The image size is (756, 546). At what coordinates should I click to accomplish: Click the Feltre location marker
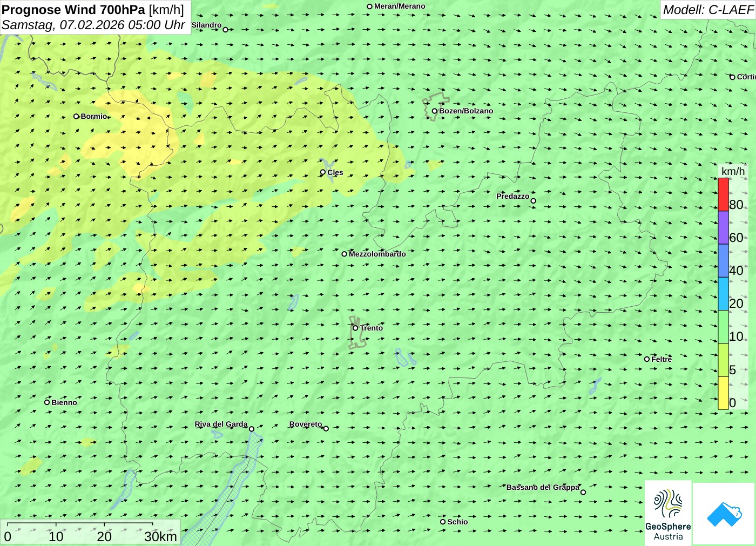647,359
